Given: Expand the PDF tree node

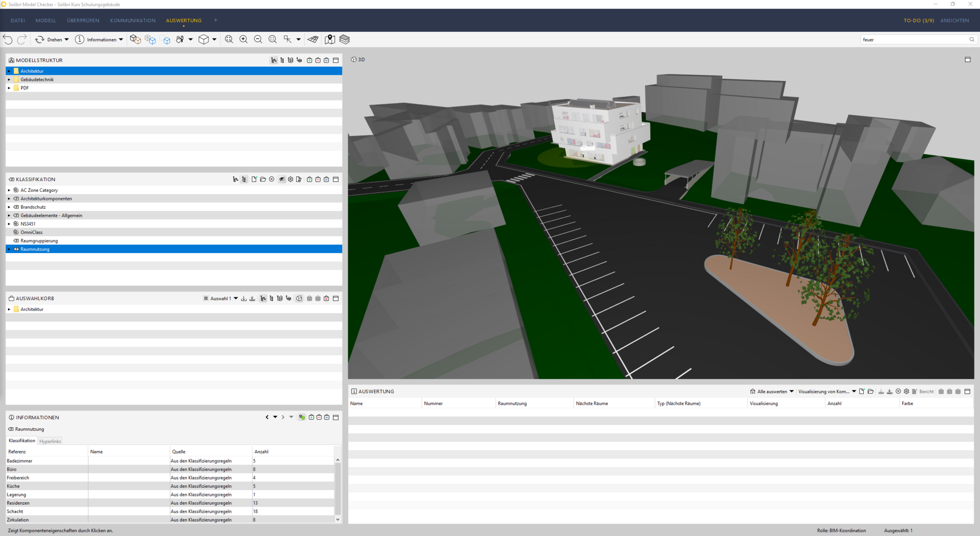Looking at the screenshot, I should point(9,88).
